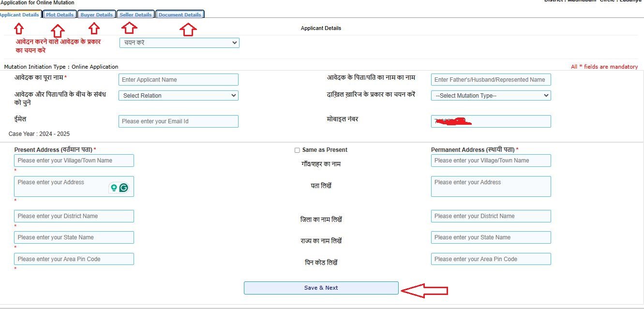644x309 pixels.
Task: Open the applicant type 'चयन करे' dropdown
Action: [179, 43]
